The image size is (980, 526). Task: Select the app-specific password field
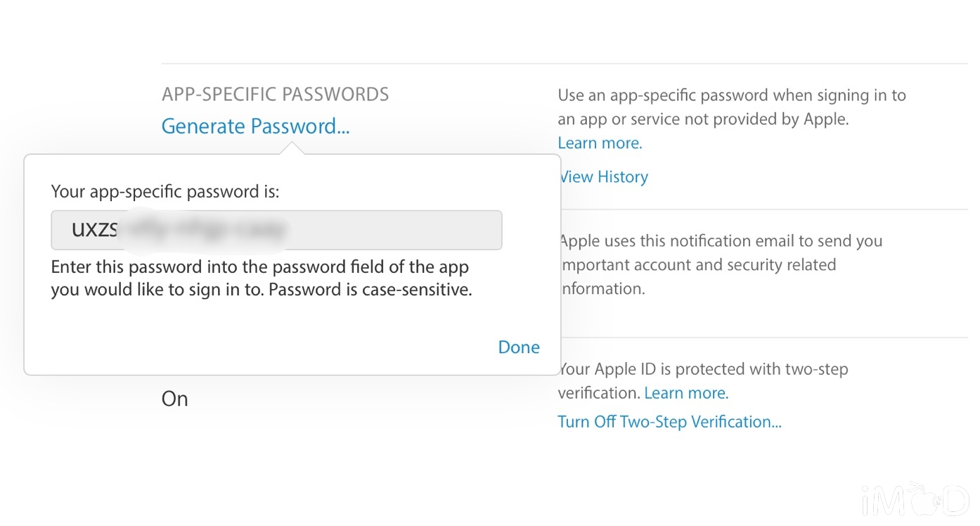click(x=276, y=230)
